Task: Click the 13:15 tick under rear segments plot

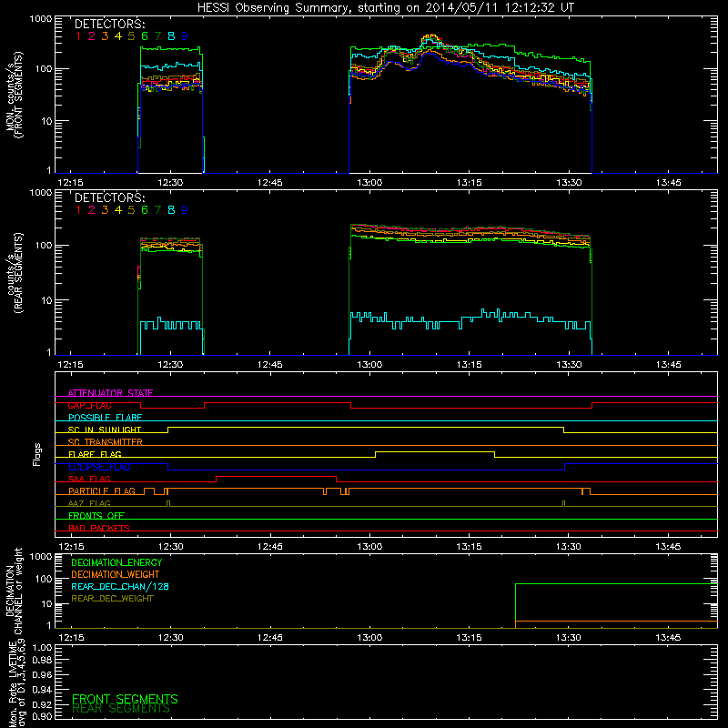Action: coord(469,365)
